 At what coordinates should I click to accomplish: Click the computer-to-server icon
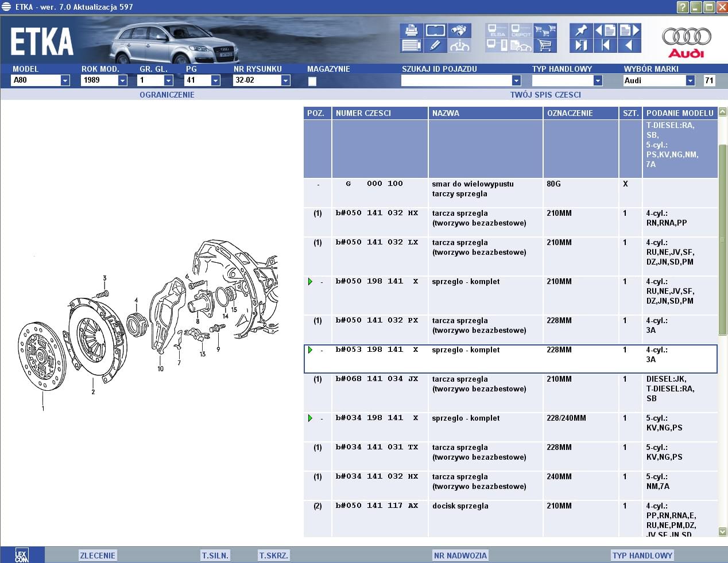[497, 45]
